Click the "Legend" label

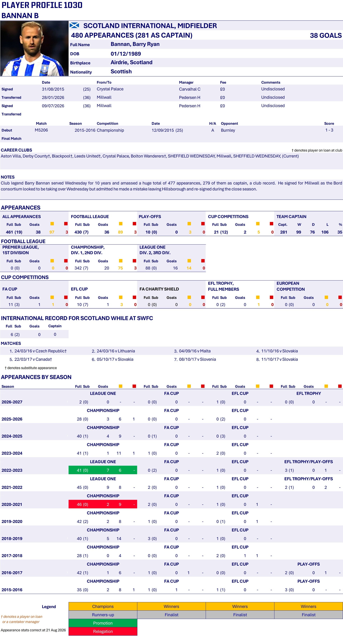coord(49,607)
